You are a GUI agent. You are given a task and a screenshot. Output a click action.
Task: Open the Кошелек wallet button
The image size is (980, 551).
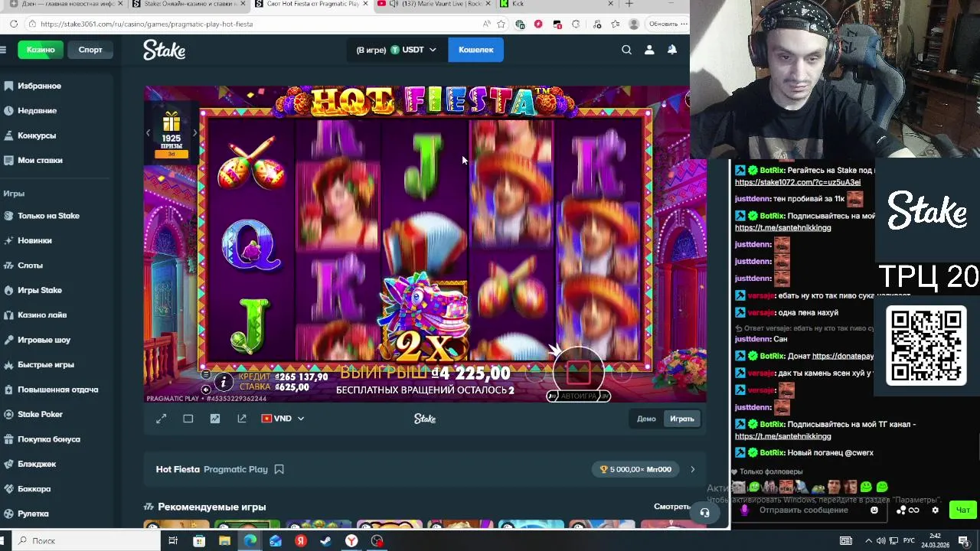tap(475, 50)
